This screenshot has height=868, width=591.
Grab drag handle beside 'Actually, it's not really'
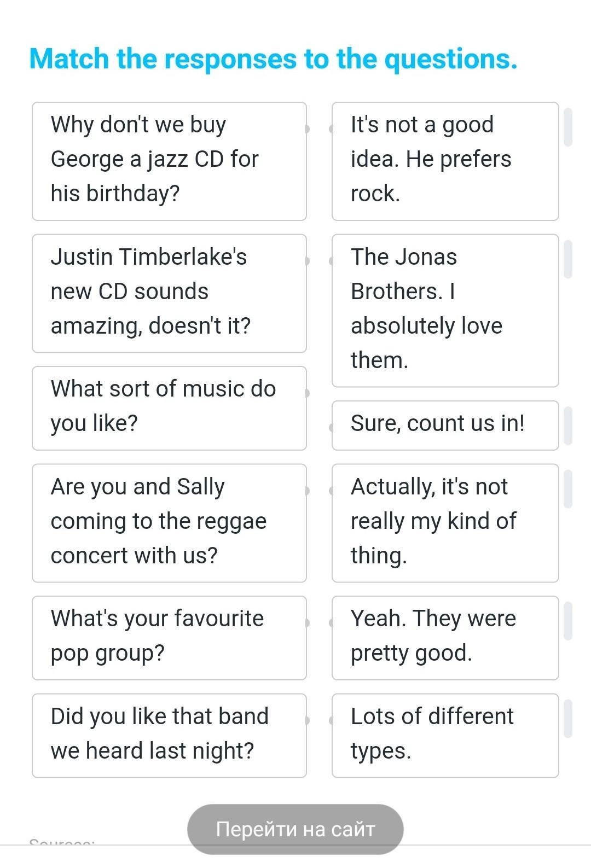click(x=568, y=488)
